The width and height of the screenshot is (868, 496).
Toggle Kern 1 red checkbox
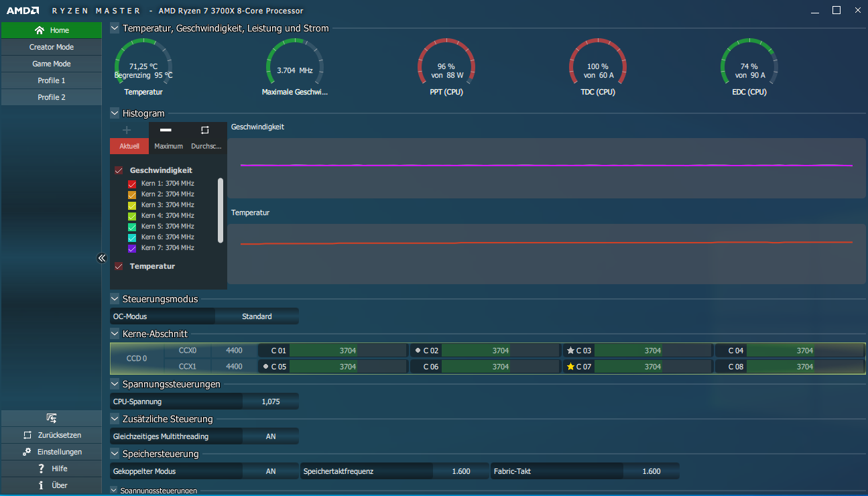pos(132,184)
